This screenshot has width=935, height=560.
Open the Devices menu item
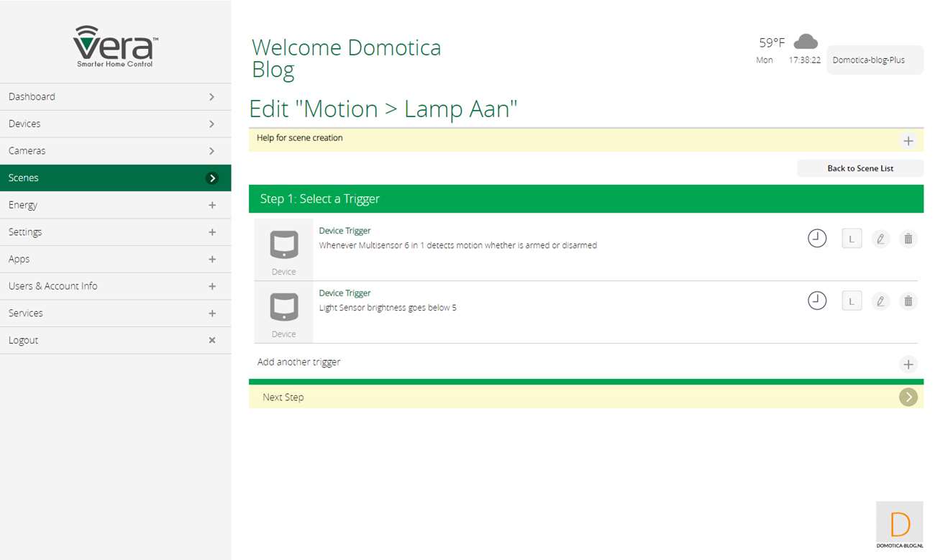tap(115, 124)
